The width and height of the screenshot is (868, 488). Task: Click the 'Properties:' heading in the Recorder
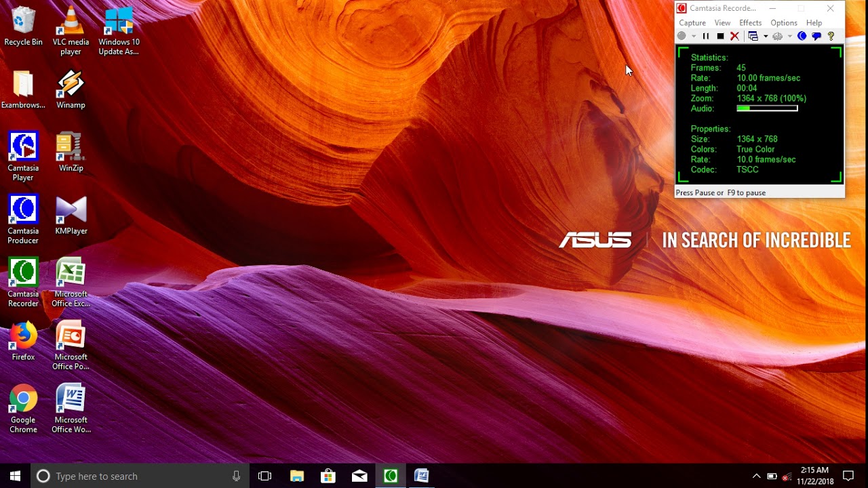711,129
